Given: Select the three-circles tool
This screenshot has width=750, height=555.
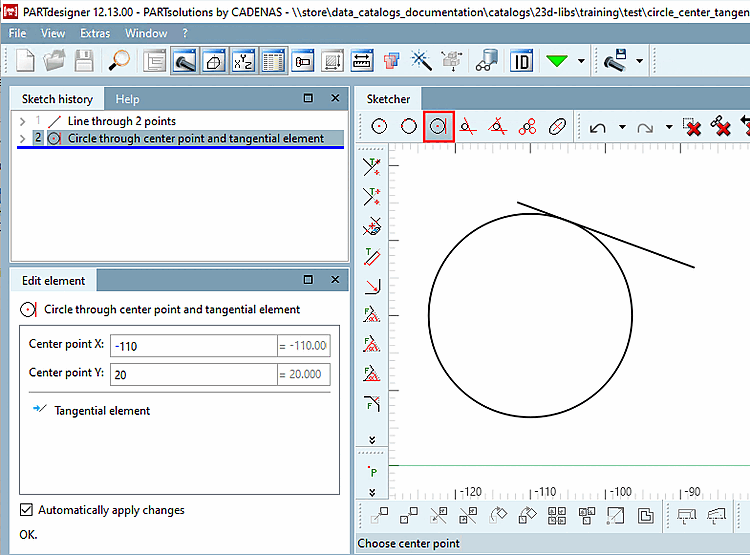Looking at the screenshot, I should (x=527, y=126).
